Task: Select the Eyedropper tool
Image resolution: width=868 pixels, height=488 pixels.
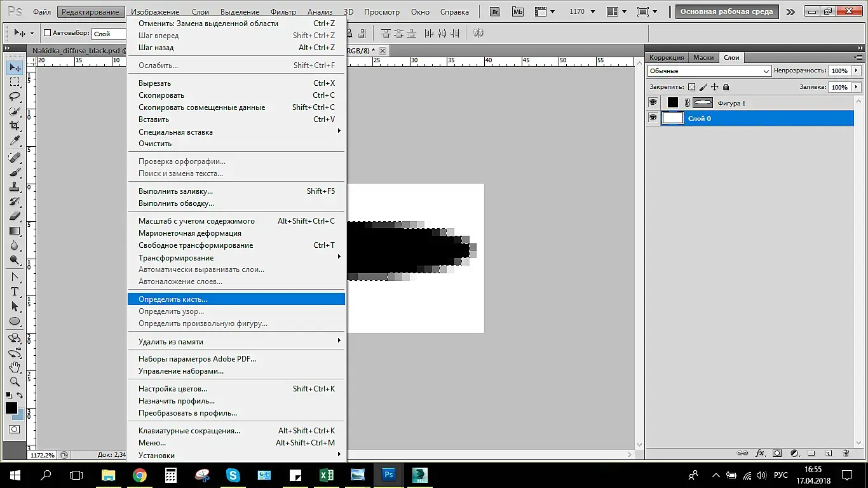Action: 15,140
